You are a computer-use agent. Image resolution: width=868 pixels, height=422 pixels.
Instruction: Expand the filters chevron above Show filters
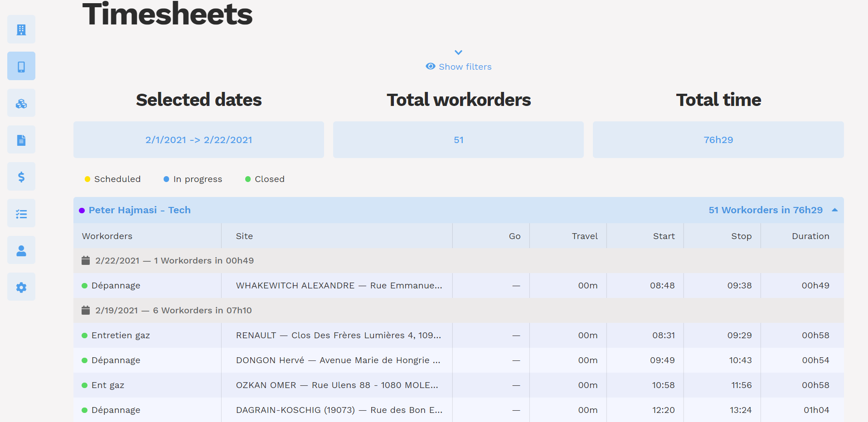[x=458, y=52]
